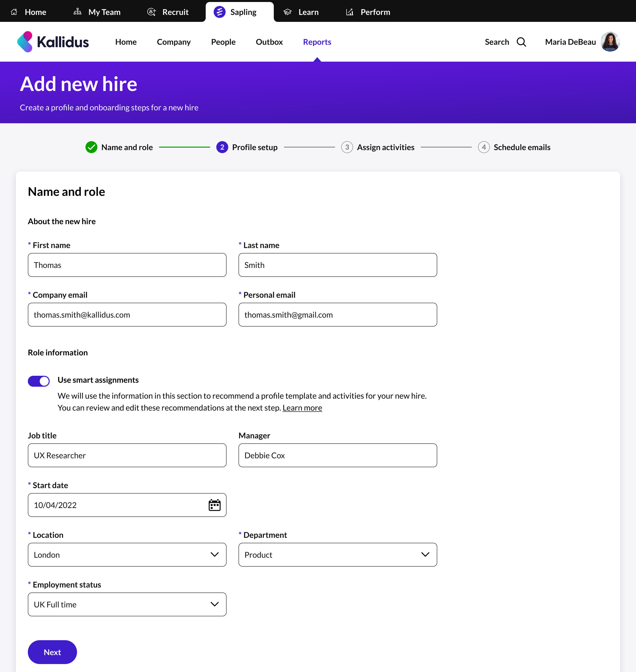Go to the Outbox menu item
Image resolution: width=636 pixels, height=672 pixels.
[269, 42]
